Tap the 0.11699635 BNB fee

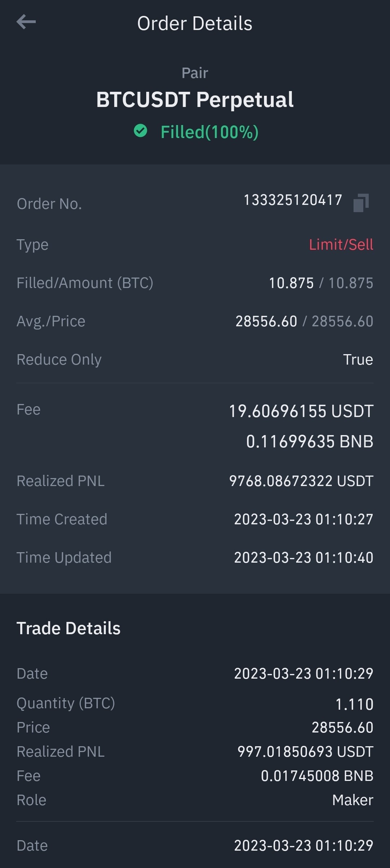click(309, 442)
